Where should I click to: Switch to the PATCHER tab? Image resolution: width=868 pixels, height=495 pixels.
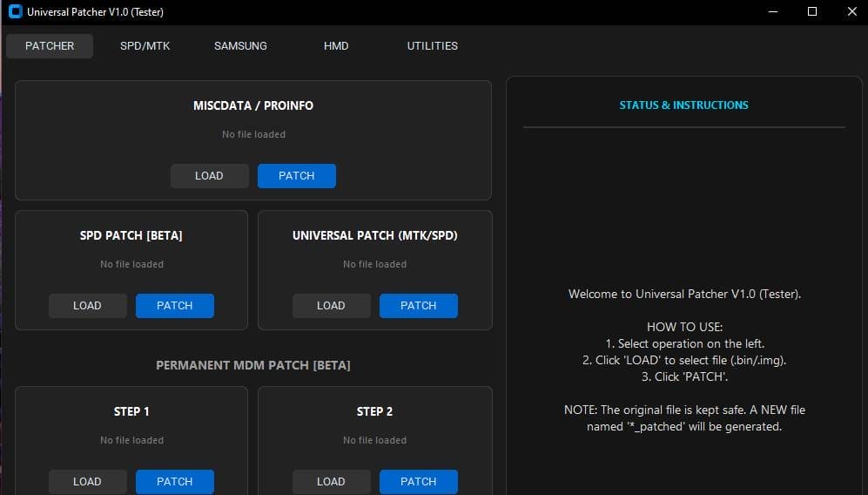click(x=50, y=46)
